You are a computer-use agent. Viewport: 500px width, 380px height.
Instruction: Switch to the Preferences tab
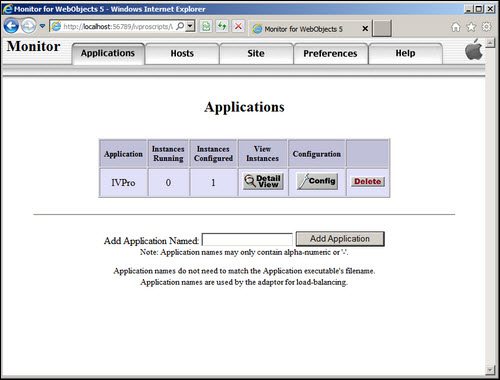click(330, 54)
